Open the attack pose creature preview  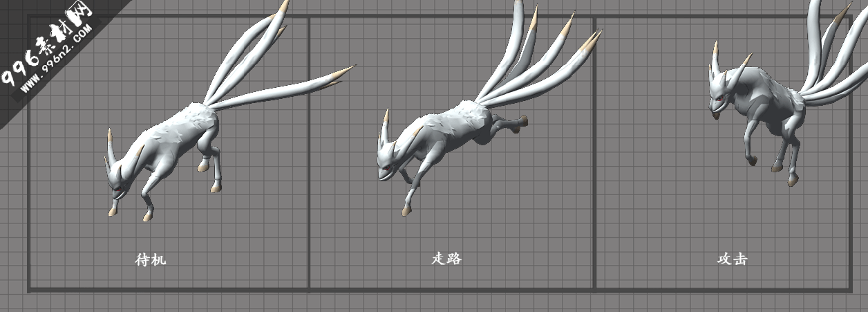point(788,93)
